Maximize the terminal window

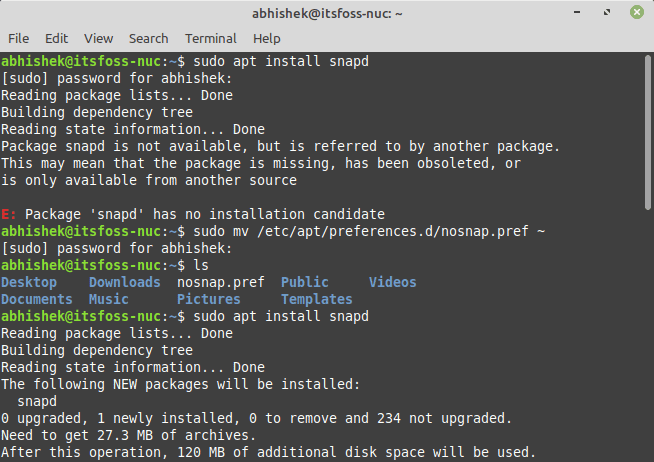pyautogui.click(x=607, y=13)
